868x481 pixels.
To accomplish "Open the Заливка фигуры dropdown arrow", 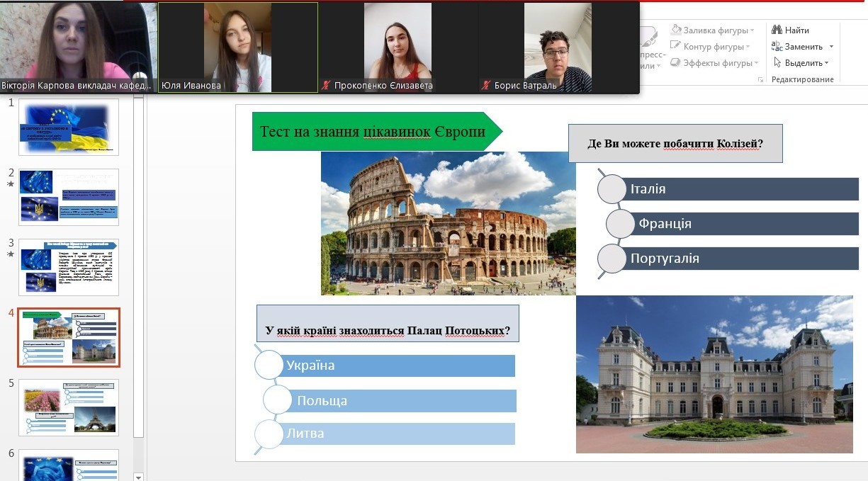I will click(752, 30).
